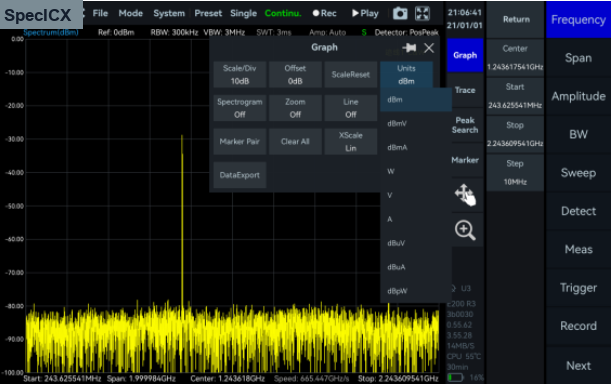Select the Graph side tab
The width and height of the screenshot is (612, 384).
465,55
